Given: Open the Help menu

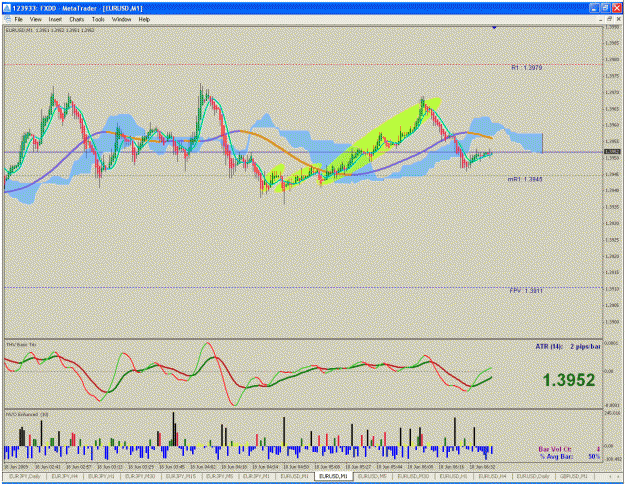Looking at the screenshot, I should (144, 19).
